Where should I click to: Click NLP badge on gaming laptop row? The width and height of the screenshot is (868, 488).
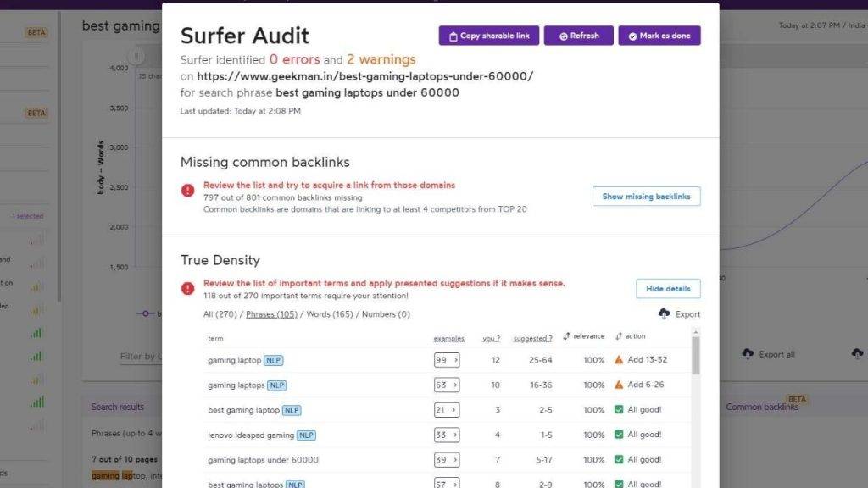[x=274, y=360]
